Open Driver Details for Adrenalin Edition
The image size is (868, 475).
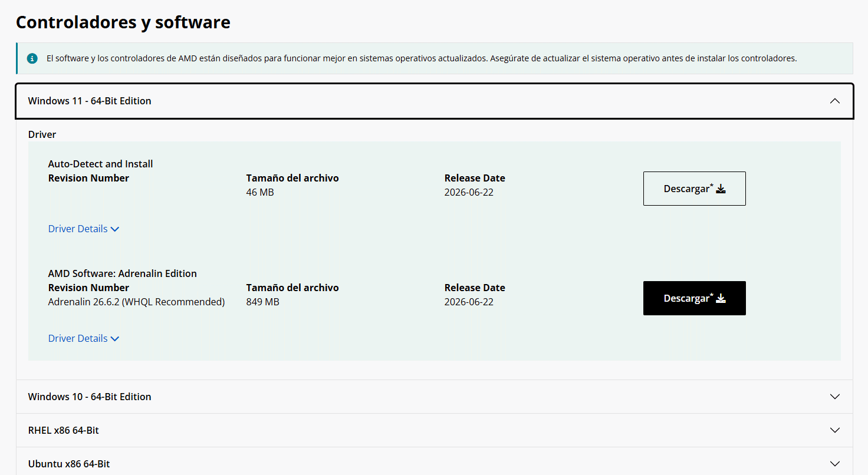84,338
